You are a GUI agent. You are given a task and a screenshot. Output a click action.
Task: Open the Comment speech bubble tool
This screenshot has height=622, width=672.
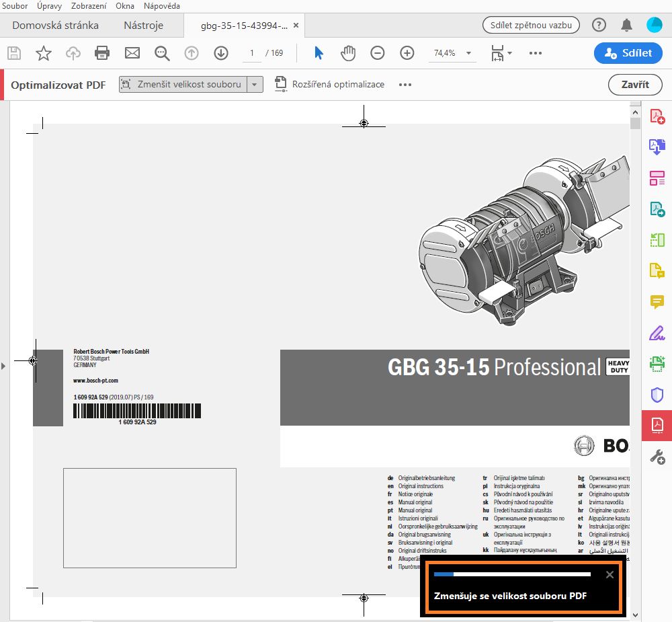657,301
